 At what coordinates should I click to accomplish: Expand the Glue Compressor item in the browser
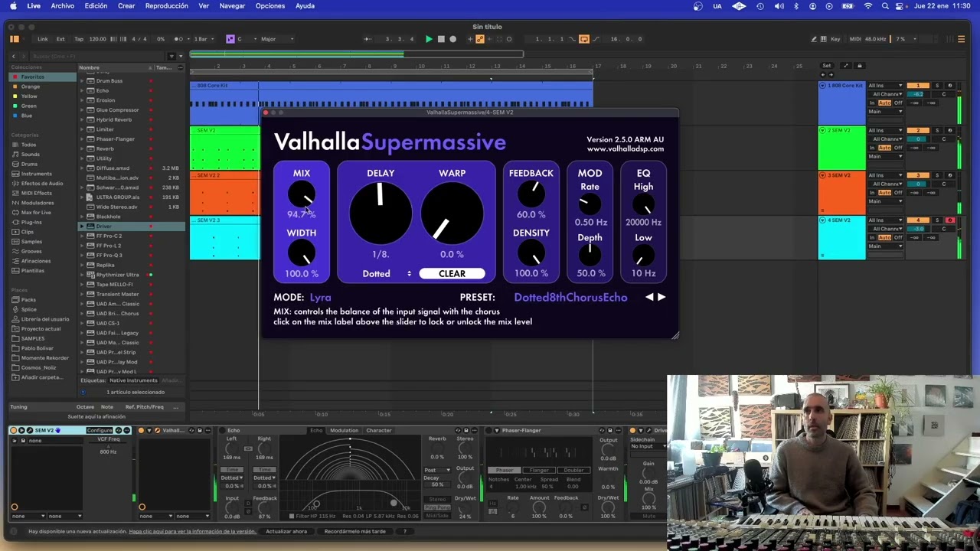pos(83,110)
